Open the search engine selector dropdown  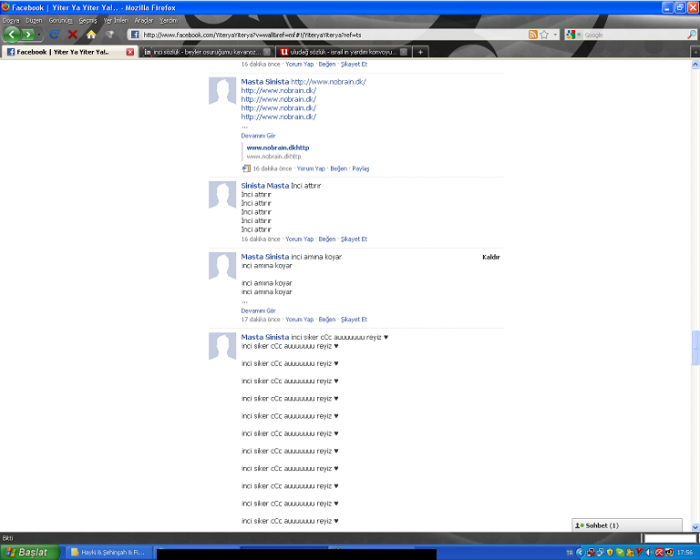(574, 34)
